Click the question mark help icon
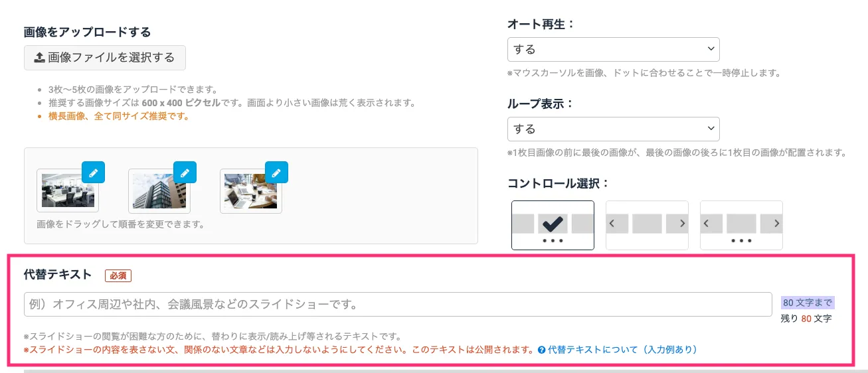Image resolution: width=868 pixels, height=373 pixels. [x=542, y=350]
